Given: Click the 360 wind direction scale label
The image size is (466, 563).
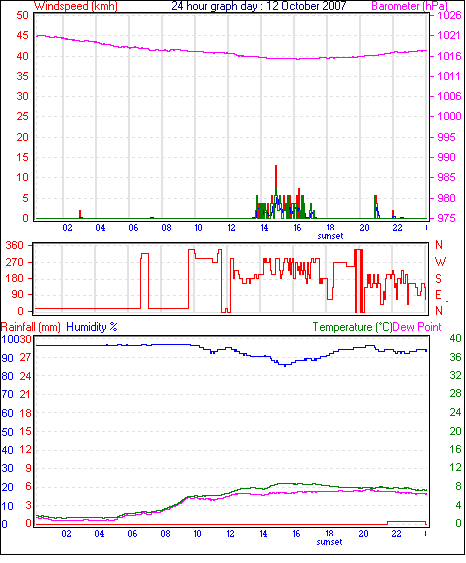Looking at the screenshot, I should 15,246.
